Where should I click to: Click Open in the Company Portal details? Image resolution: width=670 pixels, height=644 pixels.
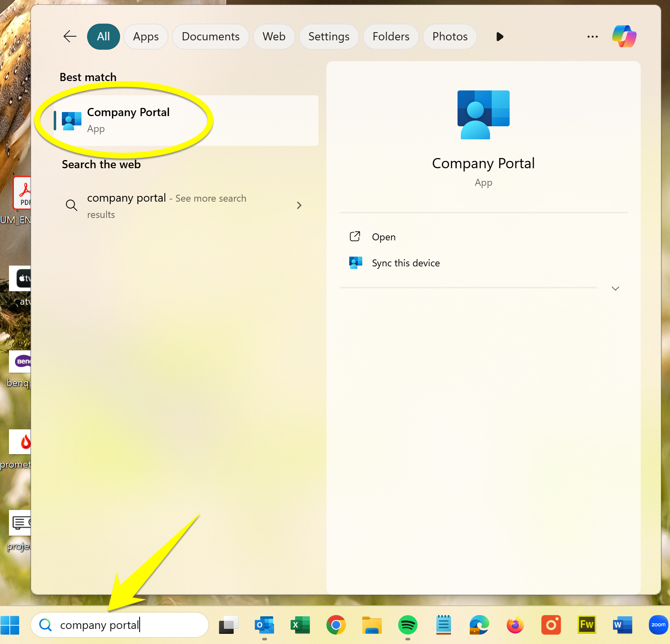tap(383, 237)
